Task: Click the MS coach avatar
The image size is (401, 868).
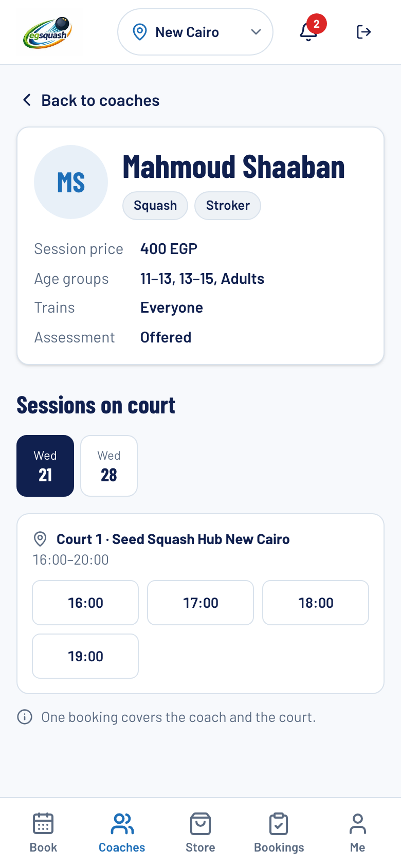Action: click(71, 182)
